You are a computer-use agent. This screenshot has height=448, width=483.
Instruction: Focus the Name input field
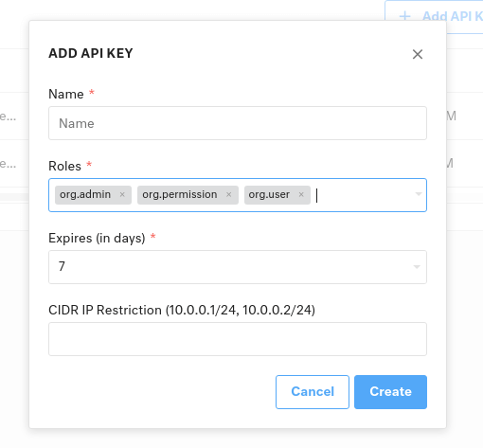click(x=238, y=123)
